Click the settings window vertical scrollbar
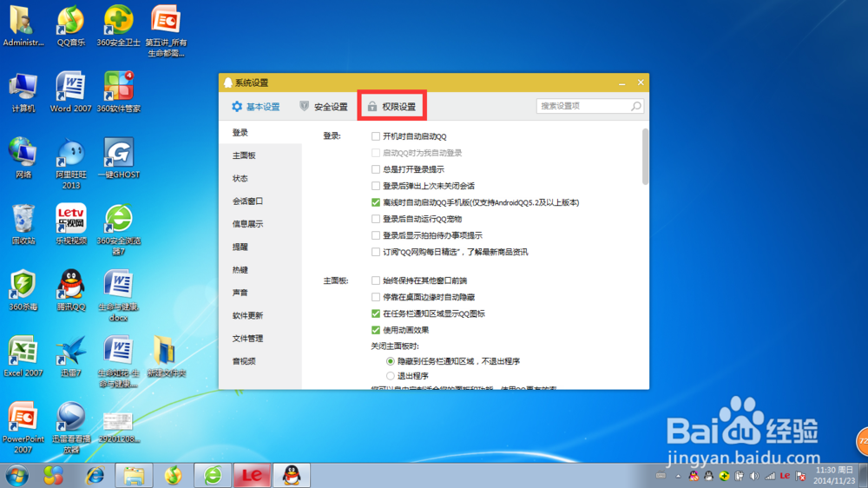 (645, 157)
